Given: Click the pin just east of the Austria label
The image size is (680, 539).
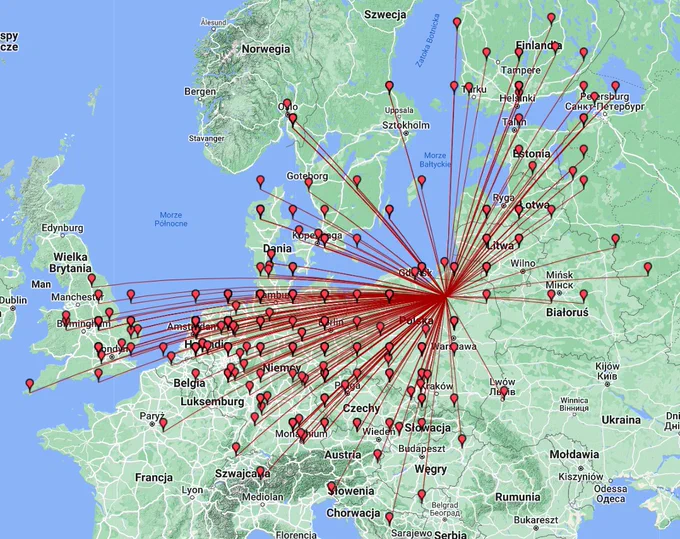Looking at the screenshot, I should [x=378, y=455].
